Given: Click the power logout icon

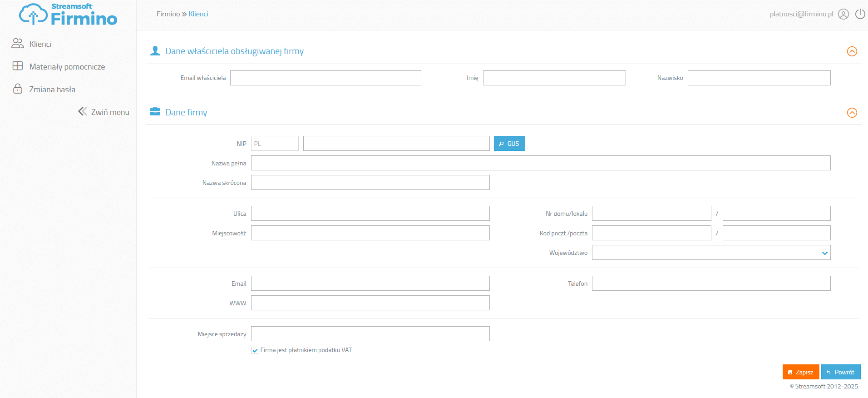Looking at the screenshot, I should pyautogui.click(x=860, y=14).
